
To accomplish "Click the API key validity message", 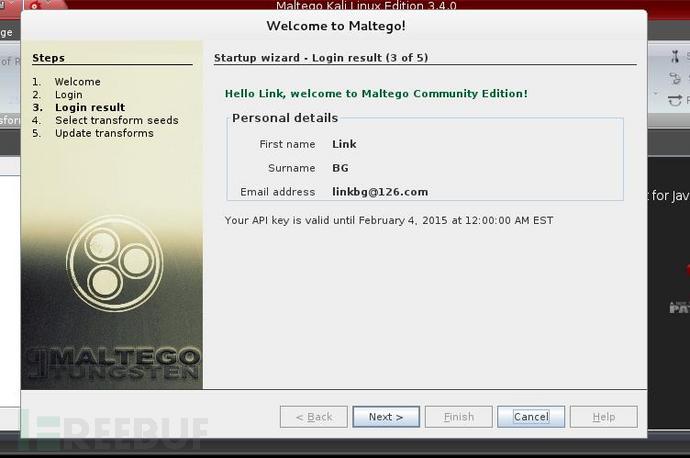I will [x=389, y=220].
